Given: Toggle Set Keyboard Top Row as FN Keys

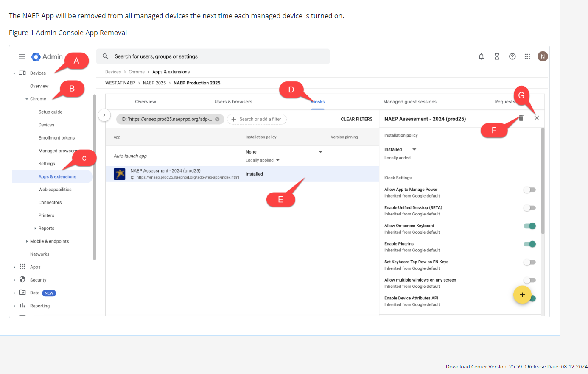Looking at the screenshot, I should tap(529, 262).
